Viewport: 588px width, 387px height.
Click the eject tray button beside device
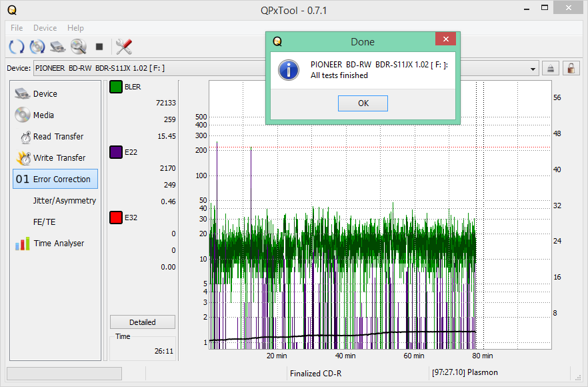click(x=551, y=68)
